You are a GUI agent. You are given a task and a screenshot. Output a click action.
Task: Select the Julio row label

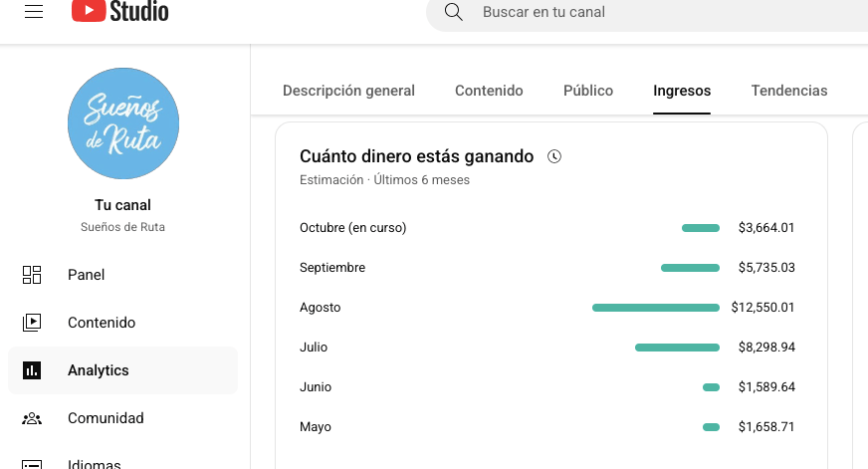tap(314, 348)
